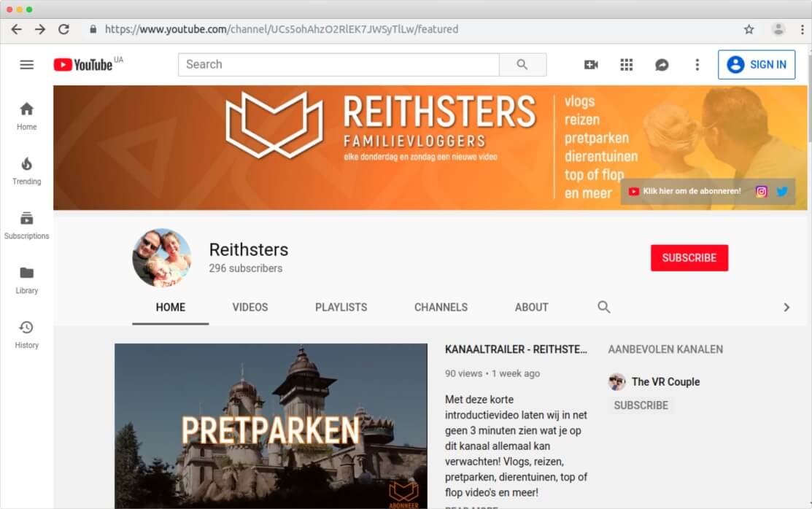Click the search magnifier button

tap(522, 65)
